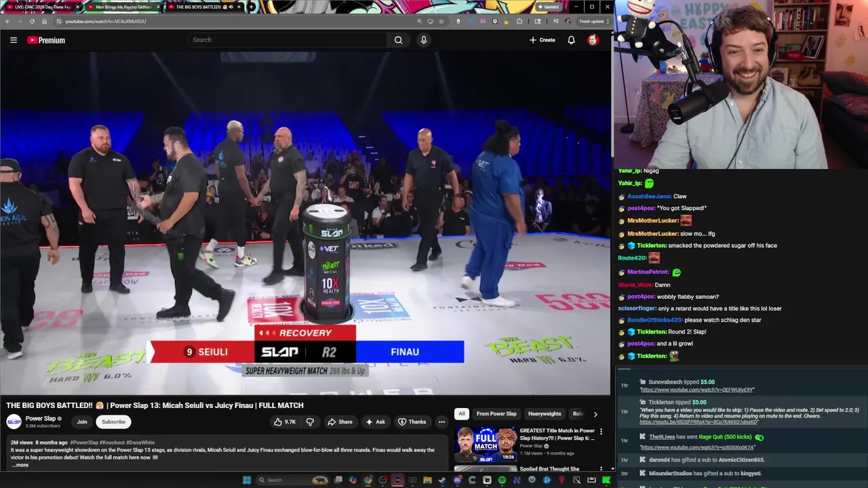Click the YouTube Premium logo
Image resolution: width=868 pixels, height=488 pixels.
pyautogui.click(x=46, y=40)
